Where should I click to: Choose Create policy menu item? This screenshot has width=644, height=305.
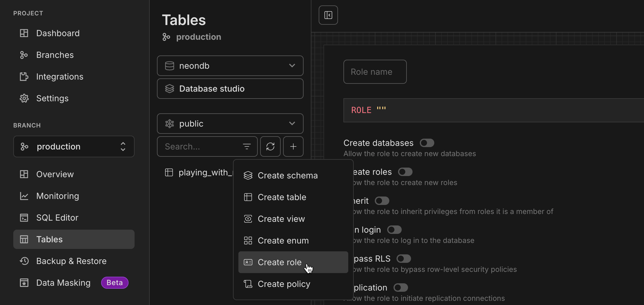point(284,284)
